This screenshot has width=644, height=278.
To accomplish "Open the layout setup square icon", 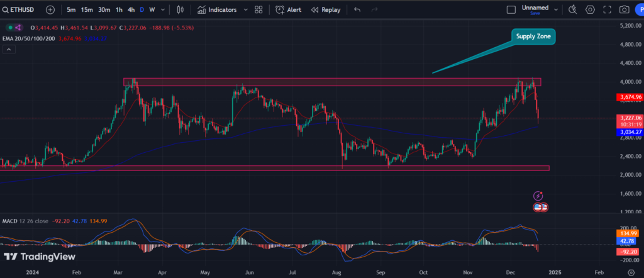I will (x=511, y=9).
